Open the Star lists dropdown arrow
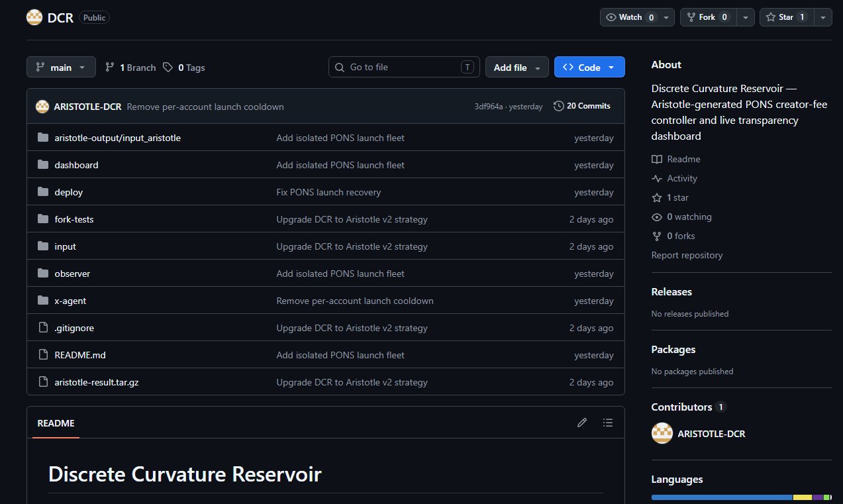Screen dimensions: 843x504 tap(822, 17)
